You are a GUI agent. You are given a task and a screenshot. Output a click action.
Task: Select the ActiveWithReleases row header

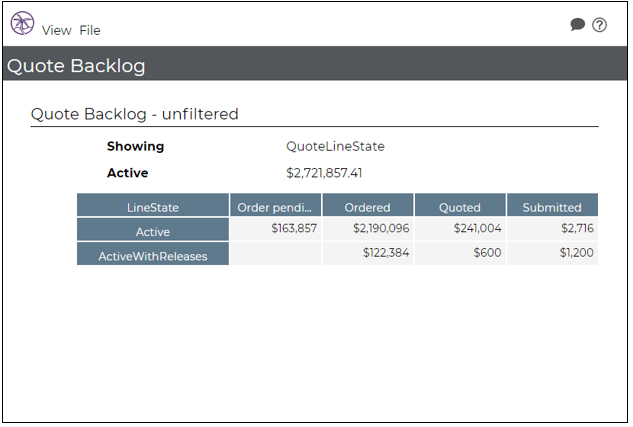[x=153, y=254]
